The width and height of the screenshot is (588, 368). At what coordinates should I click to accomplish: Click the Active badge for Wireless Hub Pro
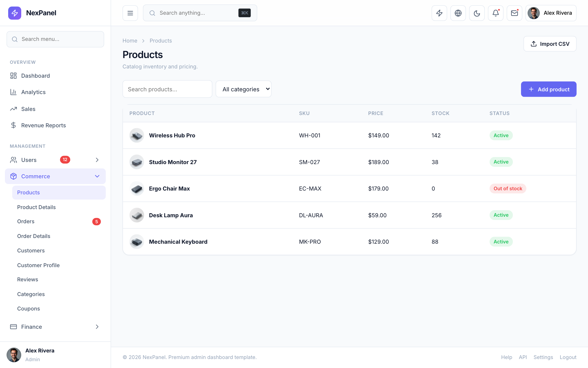point(501,135)
